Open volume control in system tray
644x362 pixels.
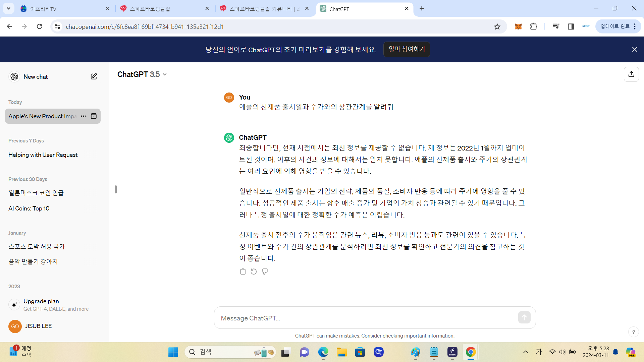[x=562, y=352]
